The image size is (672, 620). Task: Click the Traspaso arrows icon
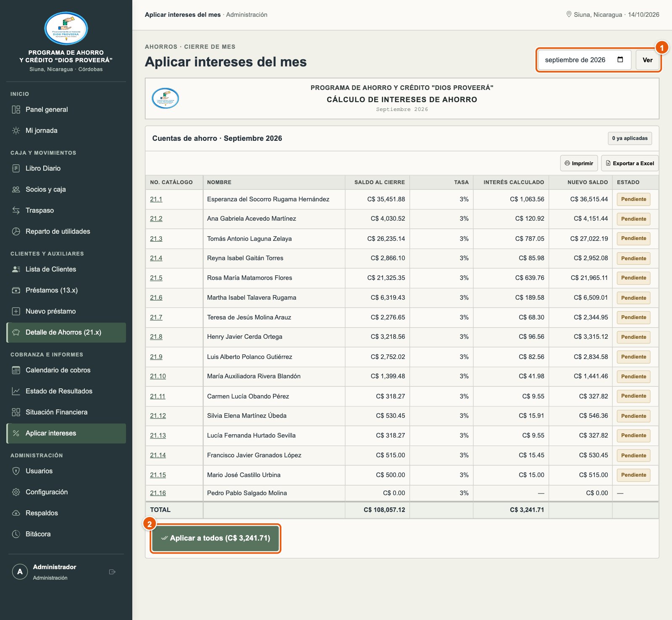(x=16, y=211)
